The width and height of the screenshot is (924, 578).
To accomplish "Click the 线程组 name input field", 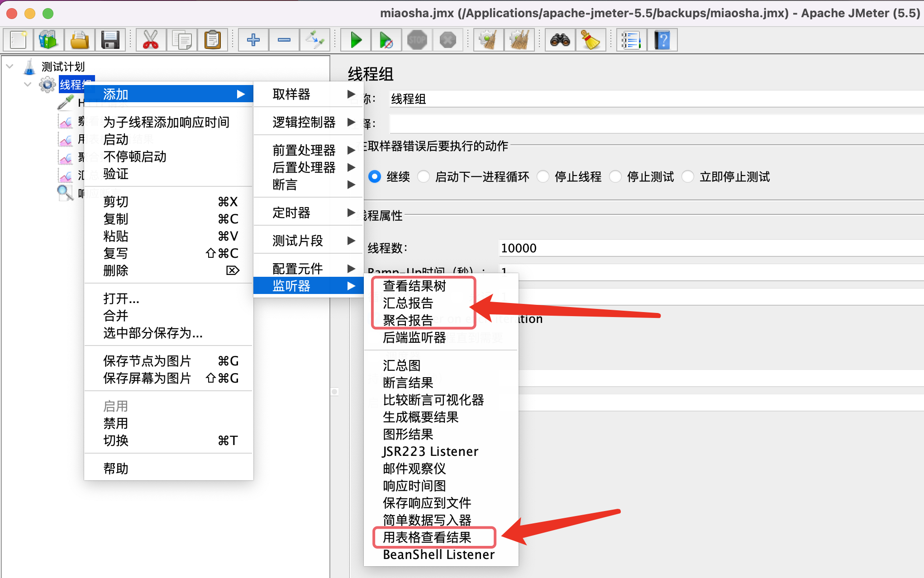I will 656,99.
